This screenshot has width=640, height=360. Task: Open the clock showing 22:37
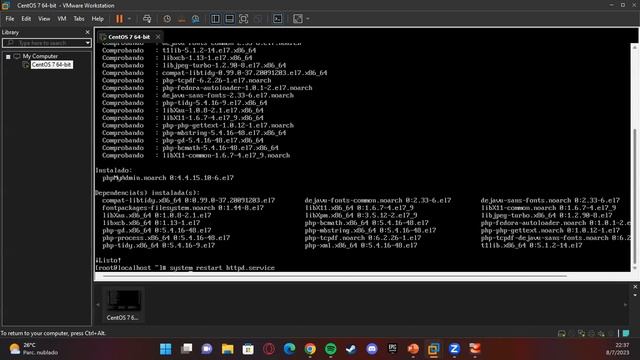617,349
